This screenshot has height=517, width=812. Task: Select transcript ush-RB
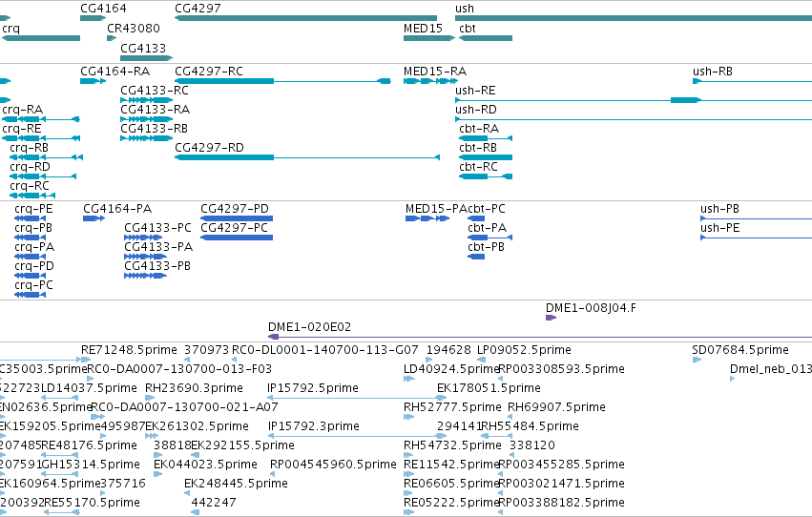(713, 71)
